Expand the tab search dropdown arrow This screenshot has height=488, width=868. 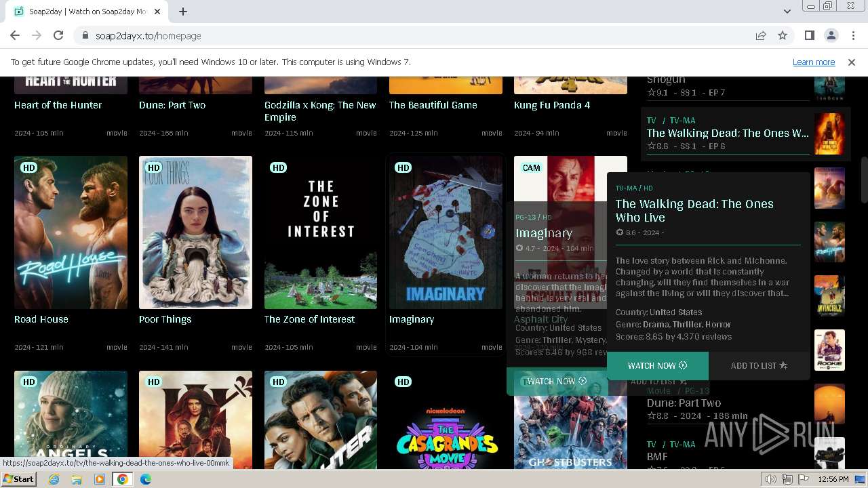[x=787, y=12]
